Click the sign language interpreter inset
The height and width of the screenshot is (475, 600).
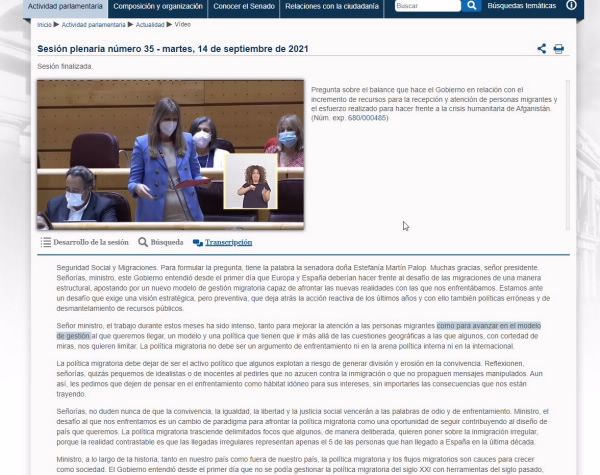pos(251,181)
